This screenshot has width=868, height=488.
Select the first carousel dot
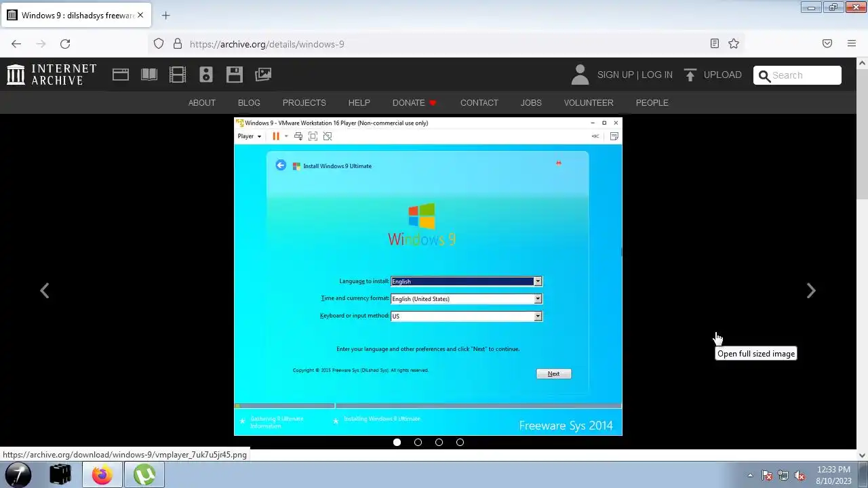pyautogui.click(x=397, y=442)
